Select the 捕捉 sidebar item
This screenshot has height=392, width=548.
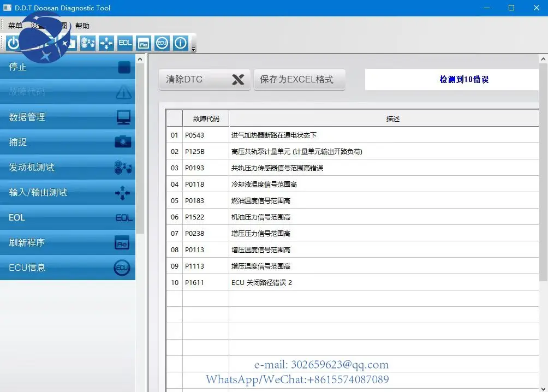coord(68,142)
